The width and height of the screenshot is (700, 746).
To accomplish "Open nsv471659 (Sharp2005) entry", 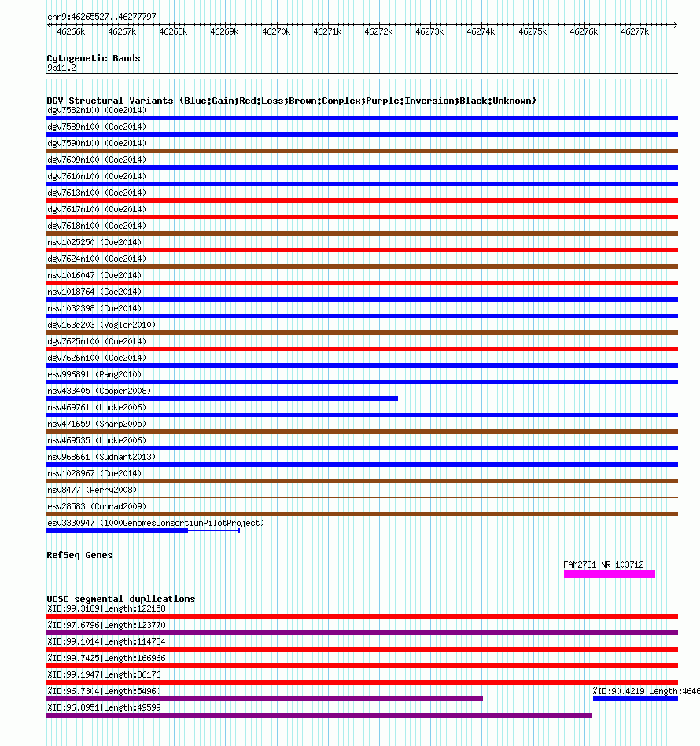I will pos(97,424).
